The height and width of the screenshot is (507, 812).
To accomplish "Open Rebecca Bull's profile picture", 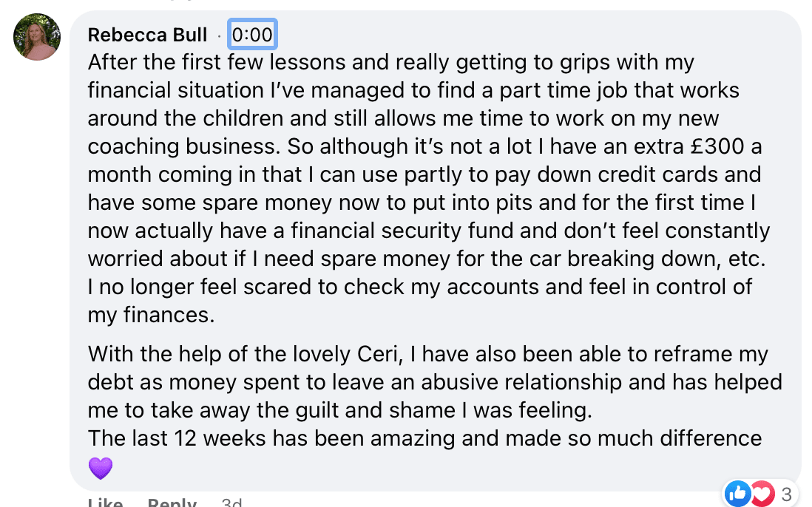I will (x=37, y=37).
